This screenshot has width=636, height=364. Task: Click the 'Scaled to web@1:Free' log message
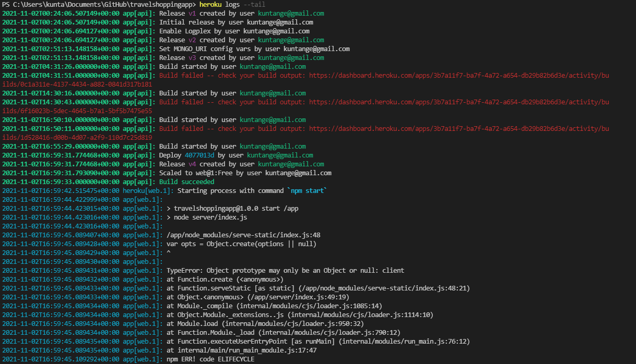[245, 173]
